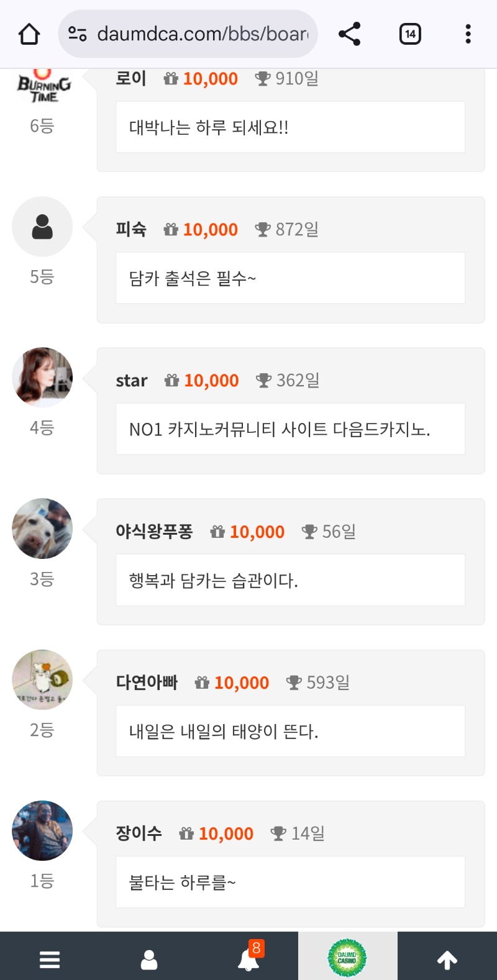Open the tab switcher showing 14 tabs
This screenshot has width=497, height=980.
(410, 34)
